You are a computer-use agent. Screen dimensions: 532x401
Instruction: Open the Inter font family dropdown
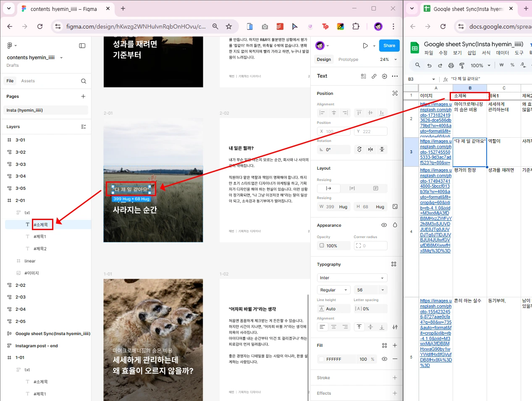tap(352, 278)
